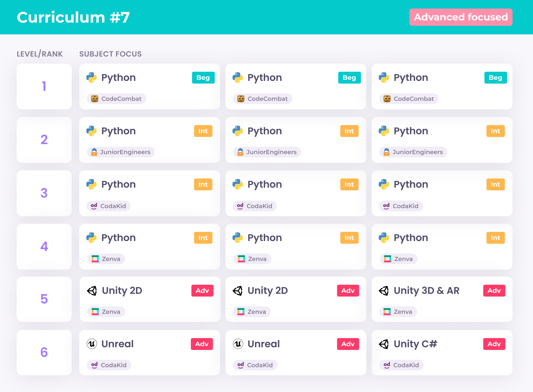The height and width of the screenshot is (392, 533).
Task: Click the CodaKid icon in level 3's first card
Action: [94, 206]
